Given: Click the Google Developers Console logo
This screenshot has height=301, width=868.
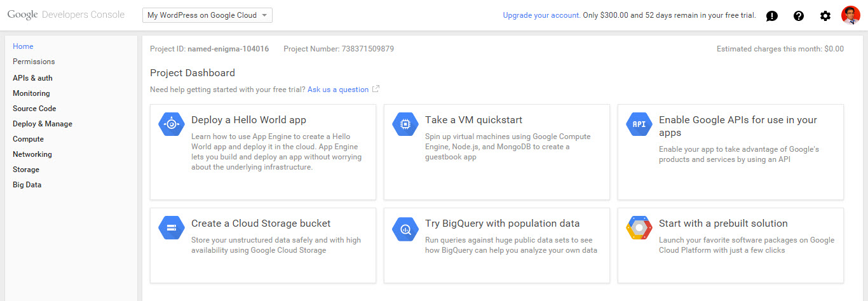Looking at the screenshot, I should [66, 15].
